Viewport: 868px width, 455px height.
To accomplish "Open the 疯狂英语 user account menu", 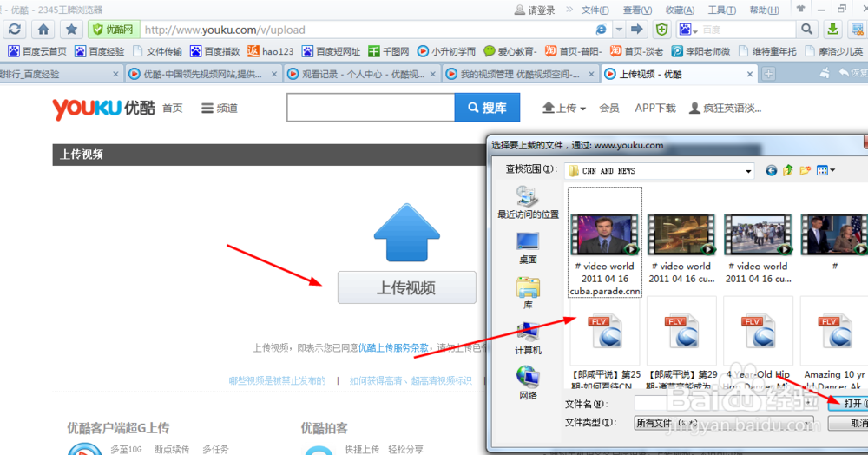I will pos(725,108).
